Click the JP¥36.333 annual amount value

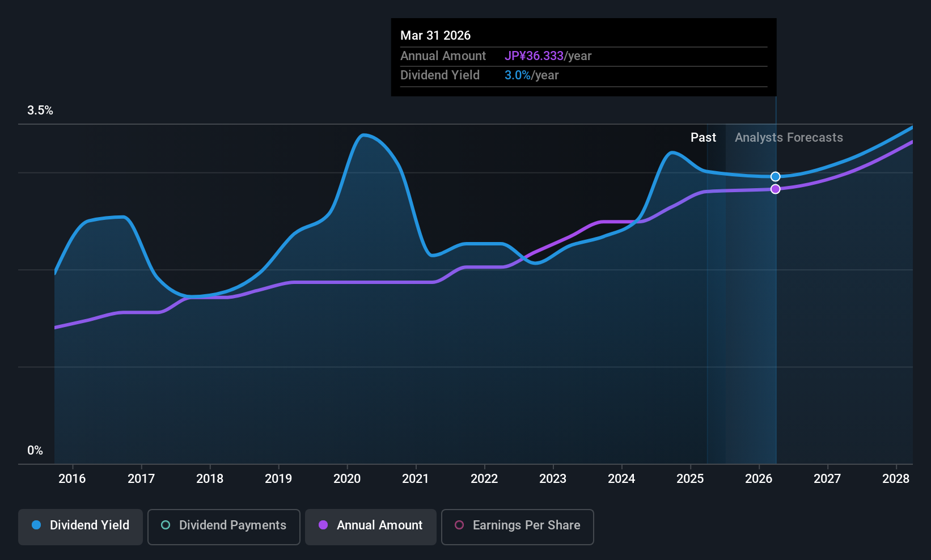point(534,56)
